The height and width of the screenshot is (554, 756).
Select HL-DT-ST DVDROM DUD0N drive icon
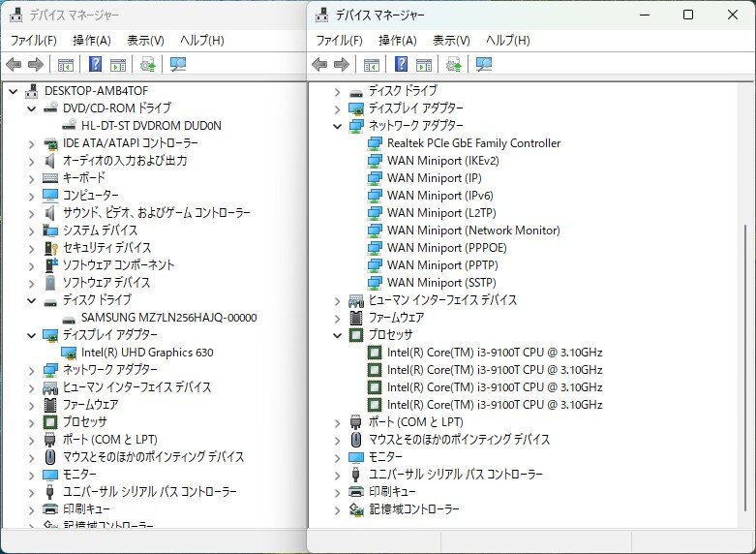click(x=70, y=126)
